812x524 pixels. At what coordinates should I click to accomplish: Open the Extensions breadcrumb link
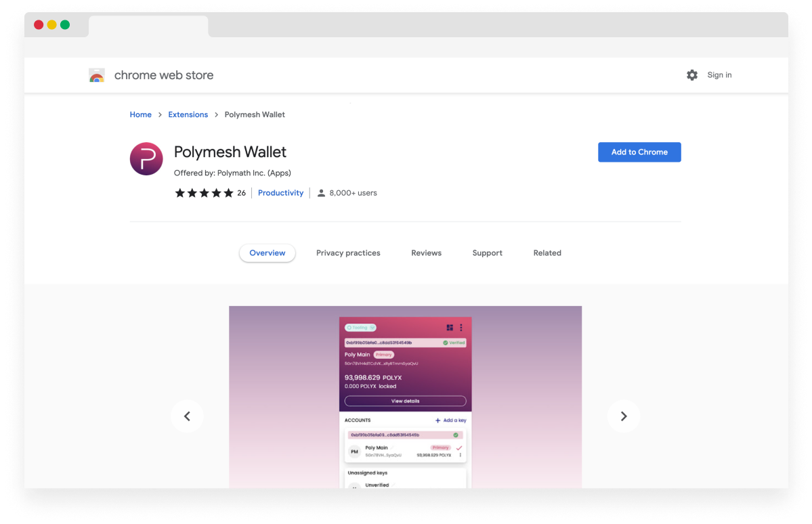click(x=188, y=114)
